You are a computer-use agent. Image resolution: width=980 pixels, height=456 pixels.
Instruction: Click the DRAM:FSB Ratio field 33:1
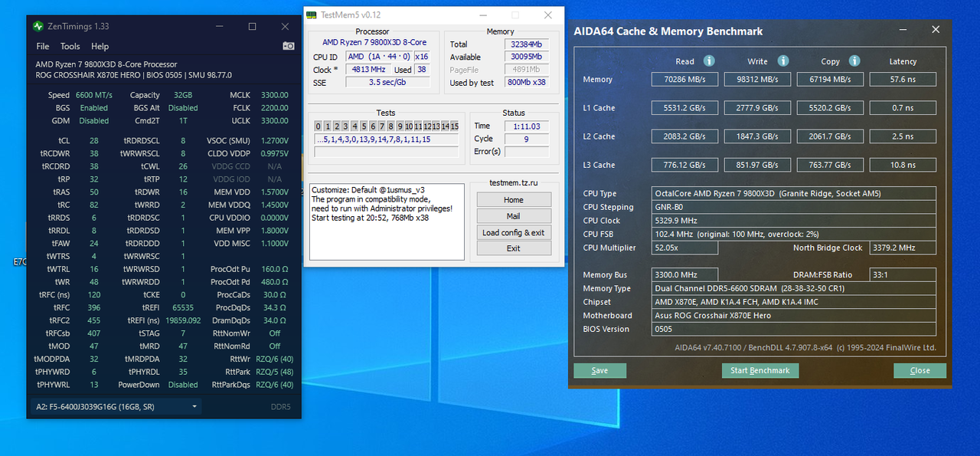tap(903, 274)
